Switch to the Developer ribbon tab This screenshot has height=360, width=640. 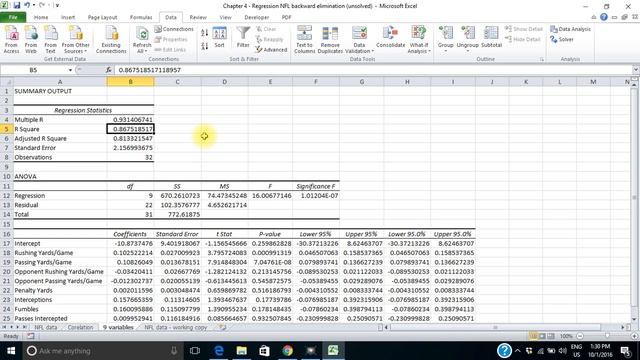pos(257,18)
